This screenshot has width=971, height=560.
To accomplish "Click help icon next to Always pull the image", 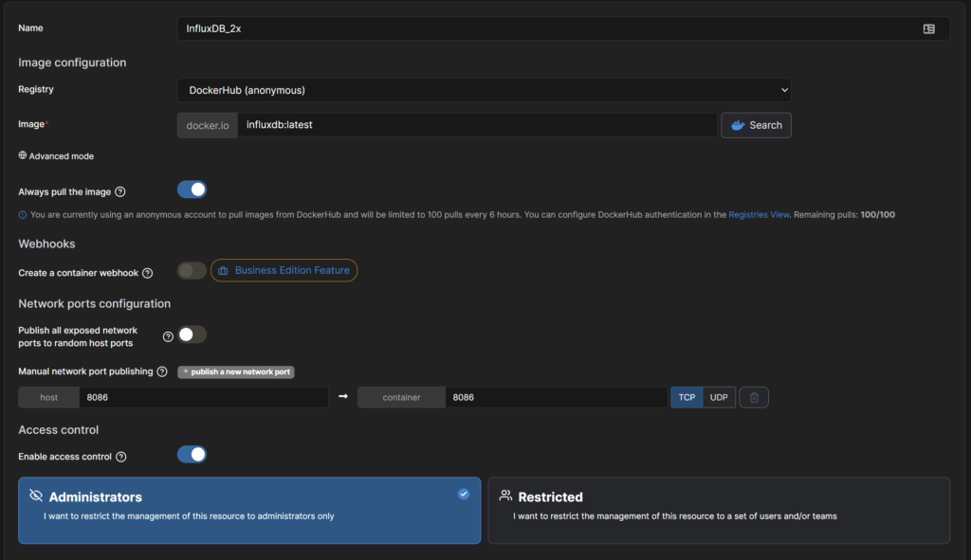I will [119, 192].
